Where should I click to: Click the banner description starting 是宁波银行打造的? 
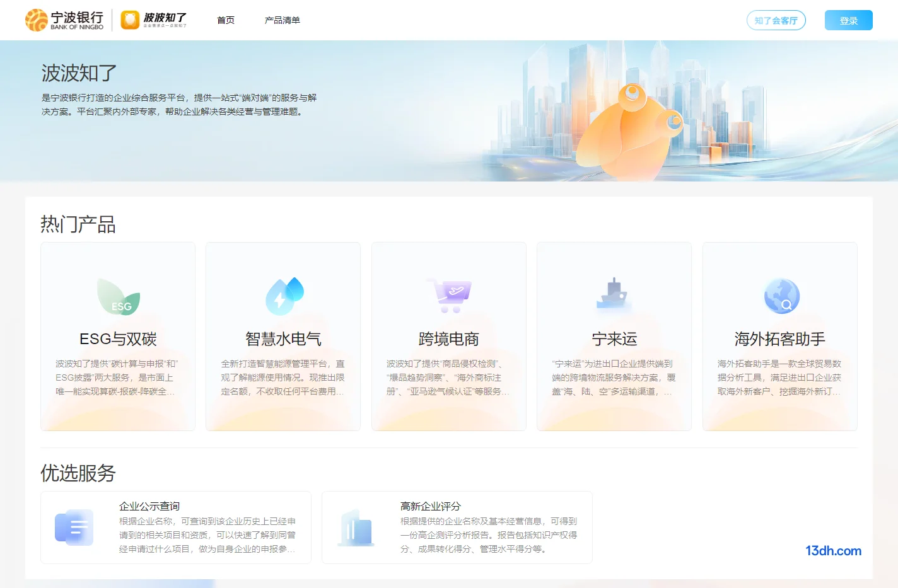click(x=179, y=105)
